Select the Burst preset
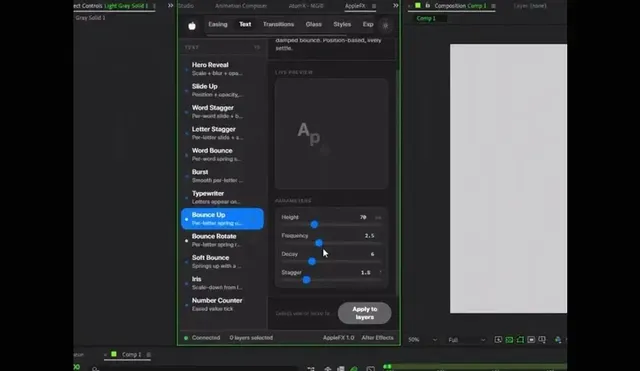 tap(222, 176)
